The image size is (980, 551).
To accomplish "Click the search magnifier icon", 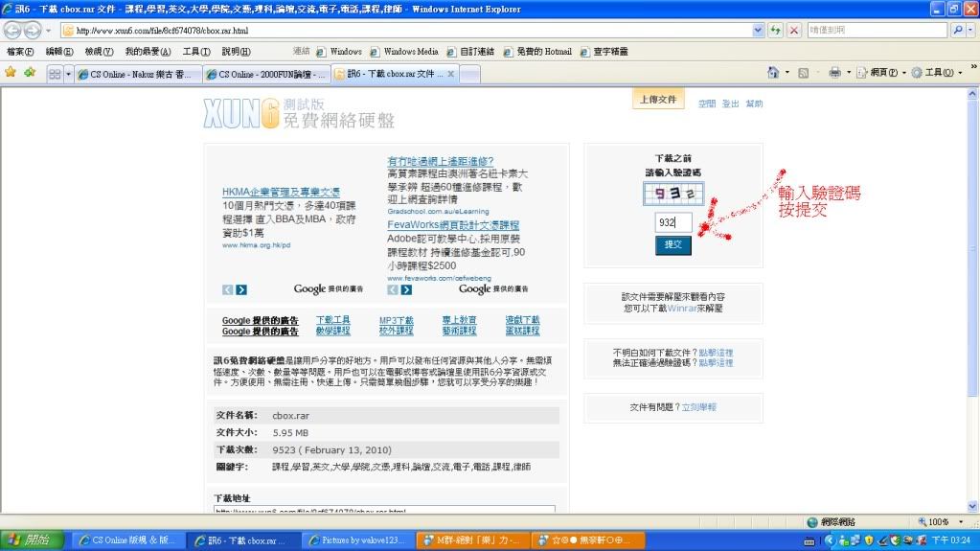I will pyautogui.click(x=958, y=30).
